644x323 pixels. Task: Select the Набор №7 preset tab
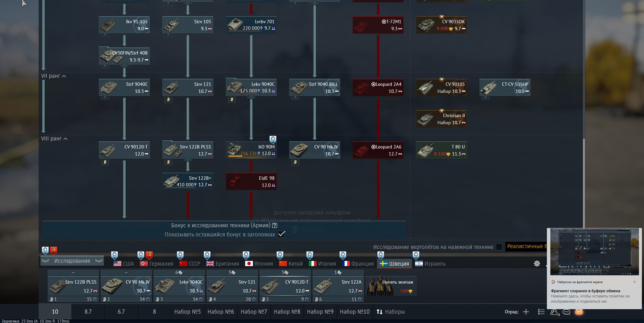click(254, 312)
